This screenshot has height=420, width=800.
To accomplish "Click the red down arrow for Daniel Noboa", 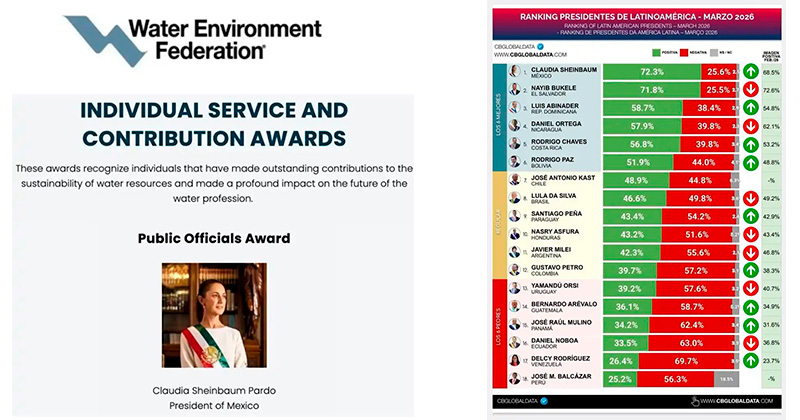I will [749, 342].
